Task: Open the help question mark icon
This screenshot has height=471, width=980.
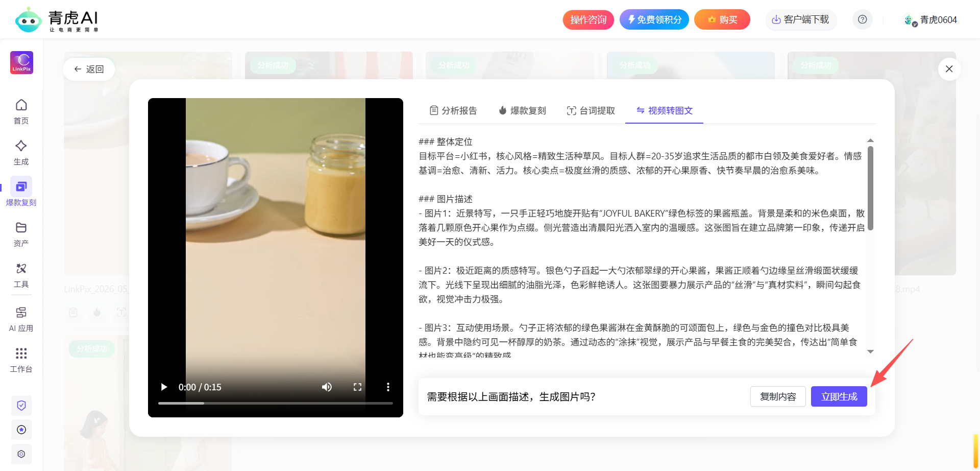Action: click(862, 19)
